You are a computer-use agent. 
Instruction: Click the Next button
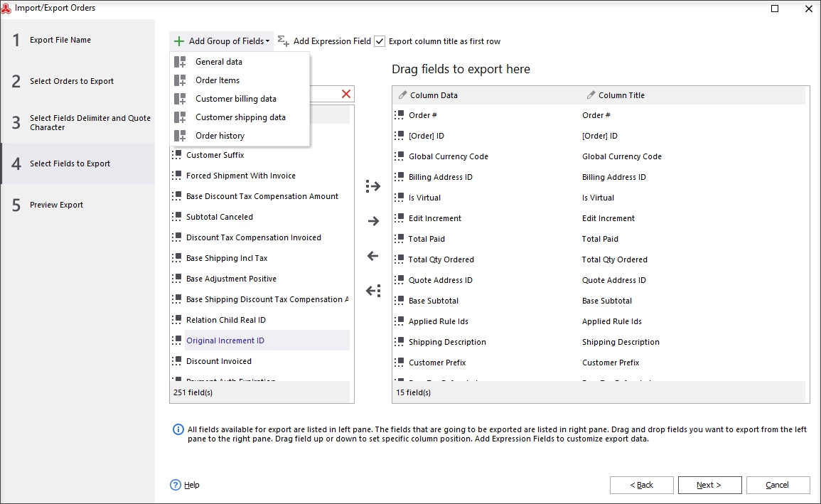point(709,485)
